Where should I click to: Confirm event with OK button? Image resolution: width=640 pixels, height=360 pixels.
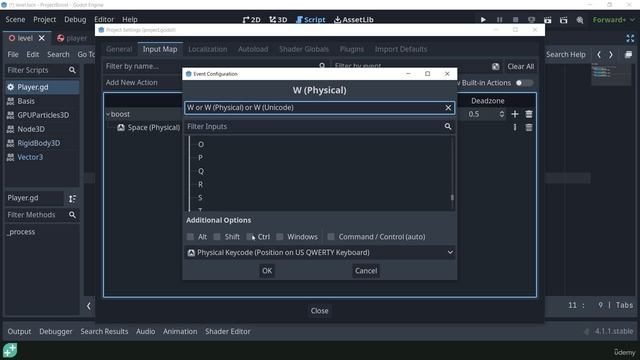click(x=267, y=271)
